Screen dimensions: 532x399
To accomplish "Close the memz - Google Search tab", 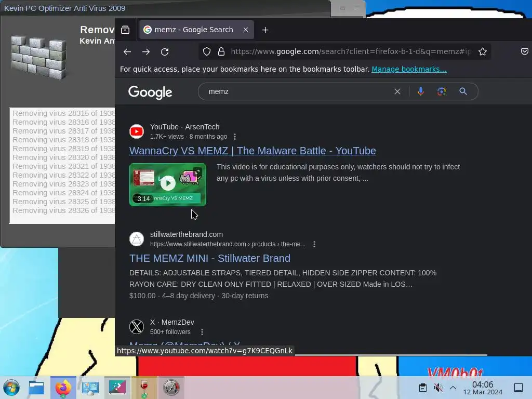I will pyautogui.click(x=246, y=30).
